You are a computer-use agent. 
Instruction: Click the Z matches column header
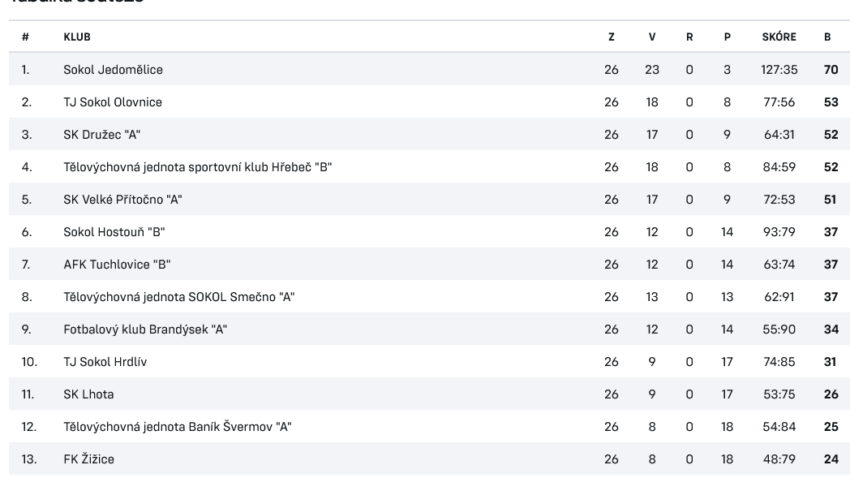click(x=611, y=37)
